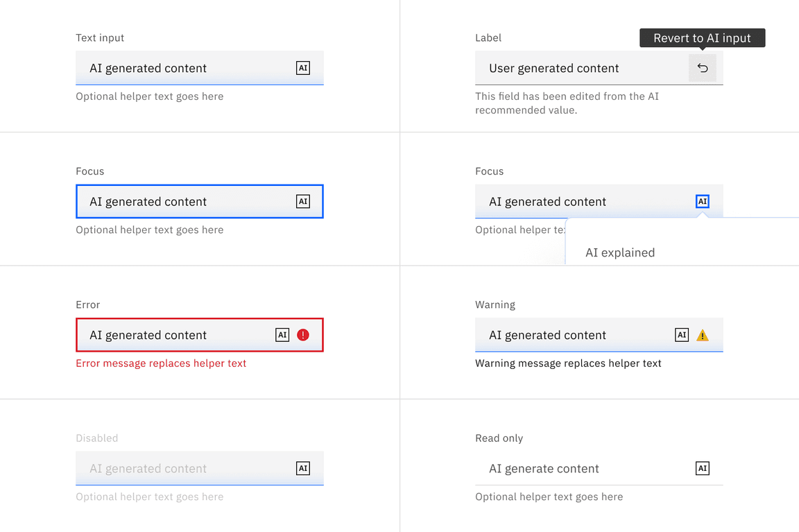Click the Revert to AI input tooltip
The image size is (799, 532).
click(702, 38)
